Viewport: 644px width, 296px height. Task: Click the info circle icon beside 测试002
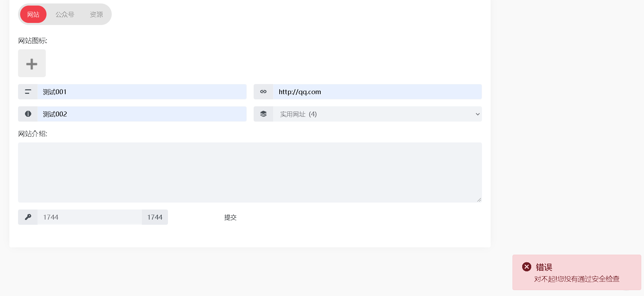[28, 114]
